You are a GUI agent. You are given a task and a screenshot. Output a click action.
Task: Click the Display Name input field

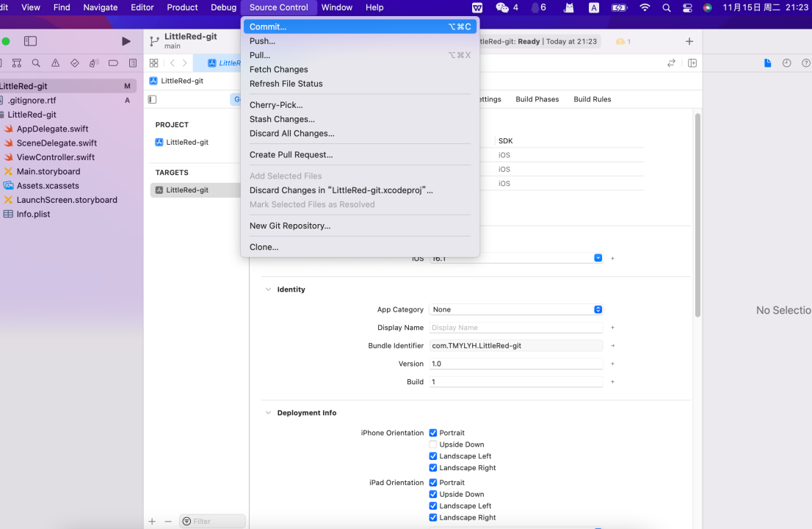[x=516, y=328]
